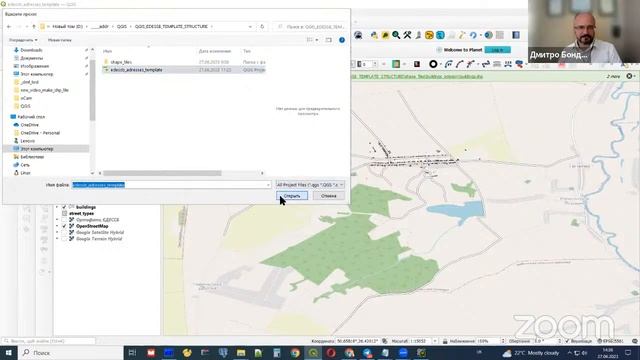640x360 pixels.
Task: Click the dialog's folder search field
Action: pyautogui.click(x=311, y=27)
